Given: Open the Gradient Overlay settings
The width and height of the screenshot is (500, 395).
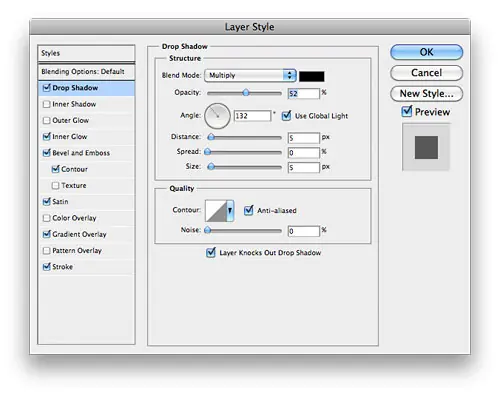Looking at the screenshot, I should (79, 234).
